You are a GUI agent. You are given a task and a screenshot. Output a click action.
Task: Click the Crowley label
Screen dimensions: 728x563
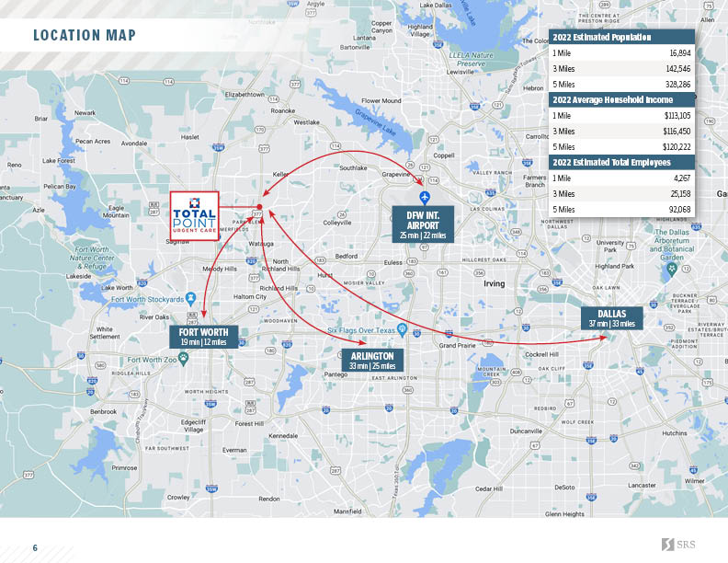pyautogui.click(x=178, y=497)
